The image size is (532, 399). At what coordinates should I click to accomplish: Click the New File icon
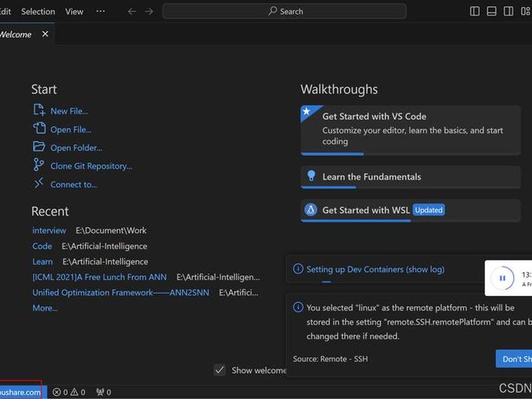tap(39, 110)
